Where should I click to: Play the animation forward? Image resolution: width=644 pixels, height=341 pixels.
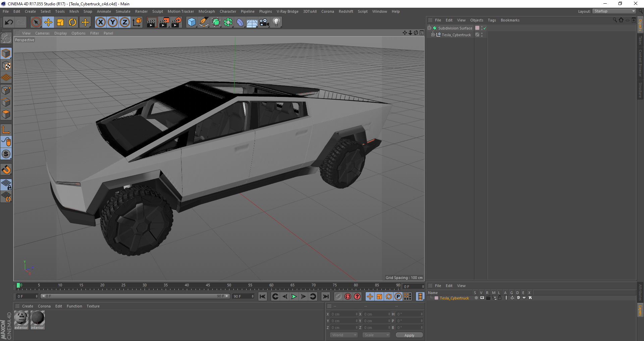[294, 296]
